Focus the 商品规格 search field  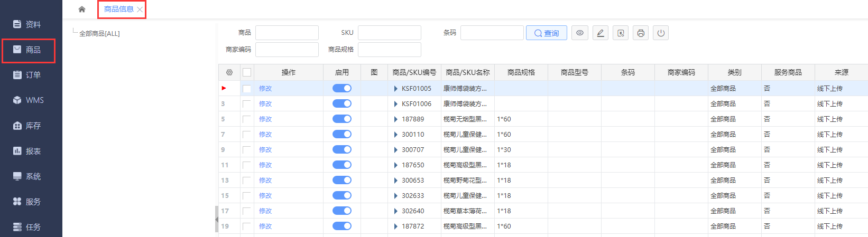click(390, 50)
